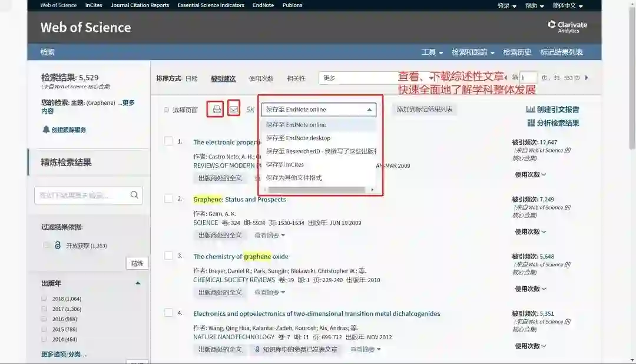The height and width of the screenshot is (364, 636).
Task: Open 标记结果列表 link
Action: 561,52
